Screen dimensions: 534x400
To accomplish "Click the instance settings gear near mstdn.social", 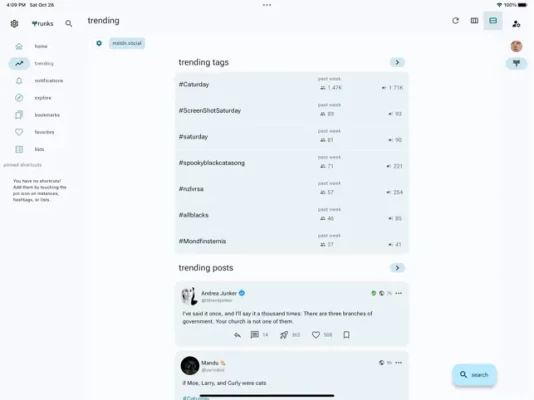I will [99, 43].
